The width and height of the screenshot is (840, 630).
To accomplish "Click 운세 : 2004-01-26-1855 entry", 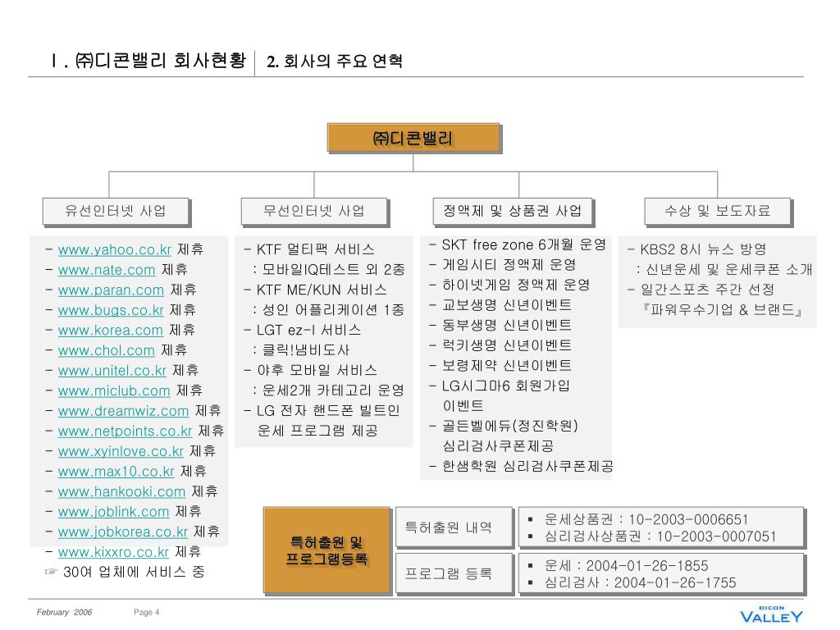I will [626, 566].
